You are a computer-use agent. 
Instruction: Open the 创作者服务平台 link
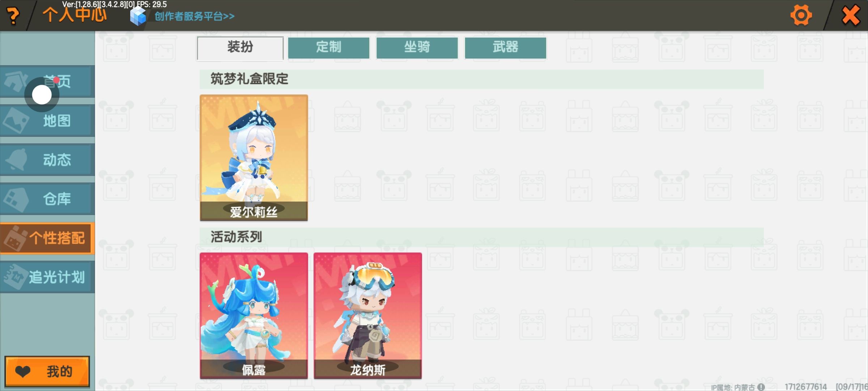point(195,16)
